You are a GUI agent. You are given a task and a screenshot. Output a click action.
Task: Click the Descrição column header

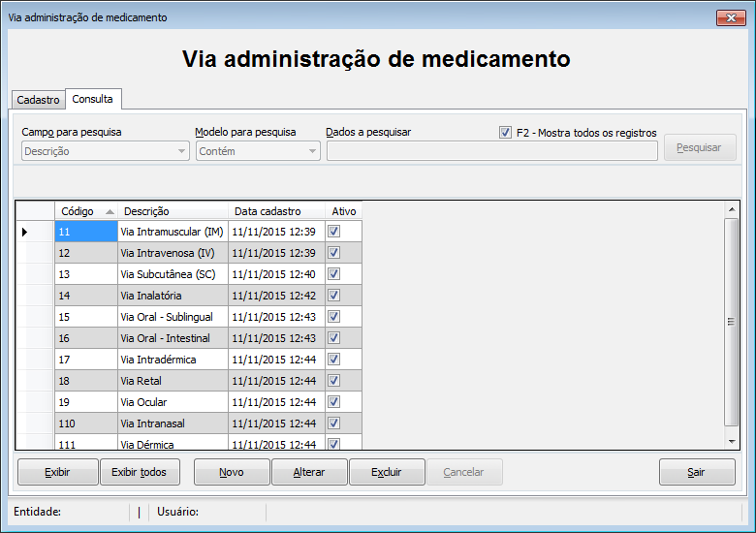[173, 211]
